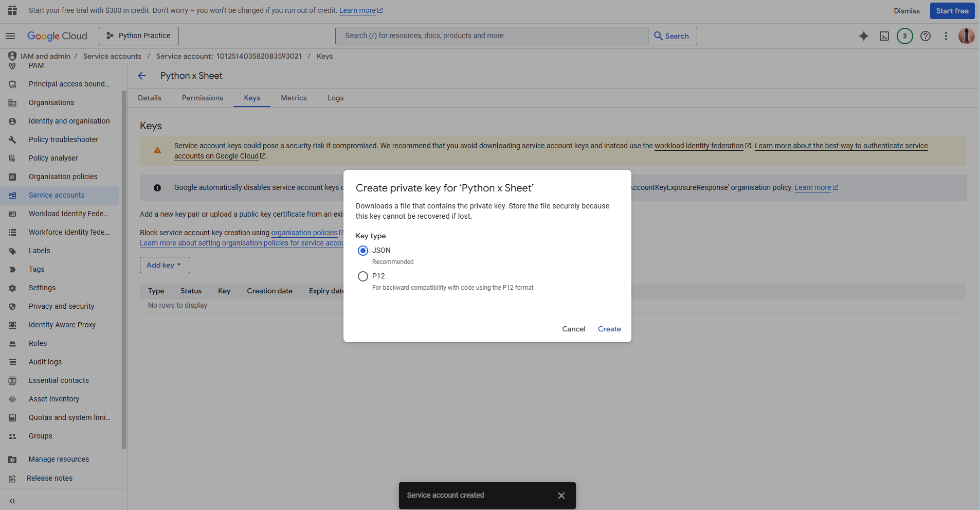Select the Keys tab
The image size is (980, 510).
[x=252, y=98]
